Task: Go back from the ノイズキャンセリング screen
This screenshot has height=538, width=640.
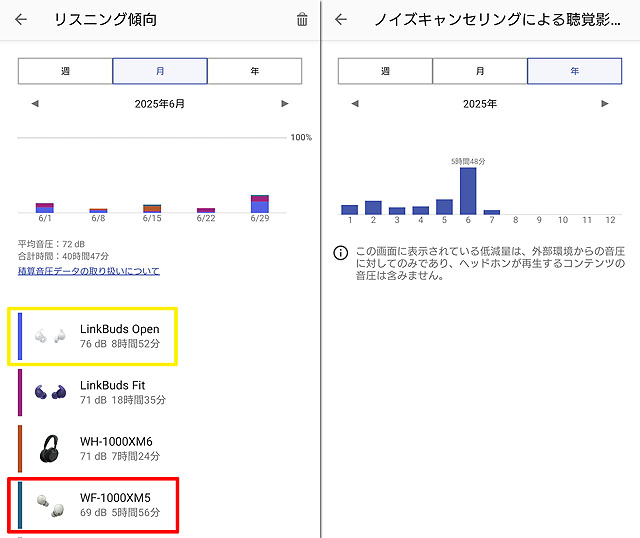Action: pos(341,19)
